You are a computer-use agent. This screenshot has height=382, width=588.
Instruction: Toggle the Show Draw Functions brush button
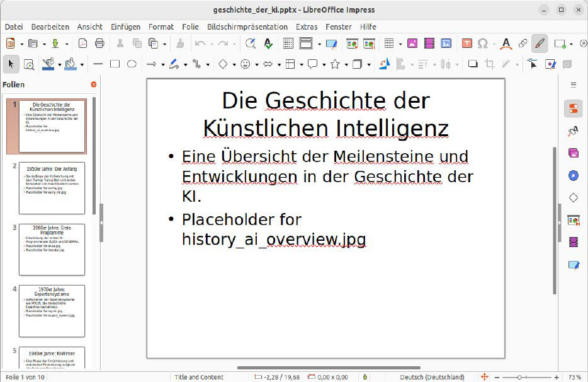(540, 43)
